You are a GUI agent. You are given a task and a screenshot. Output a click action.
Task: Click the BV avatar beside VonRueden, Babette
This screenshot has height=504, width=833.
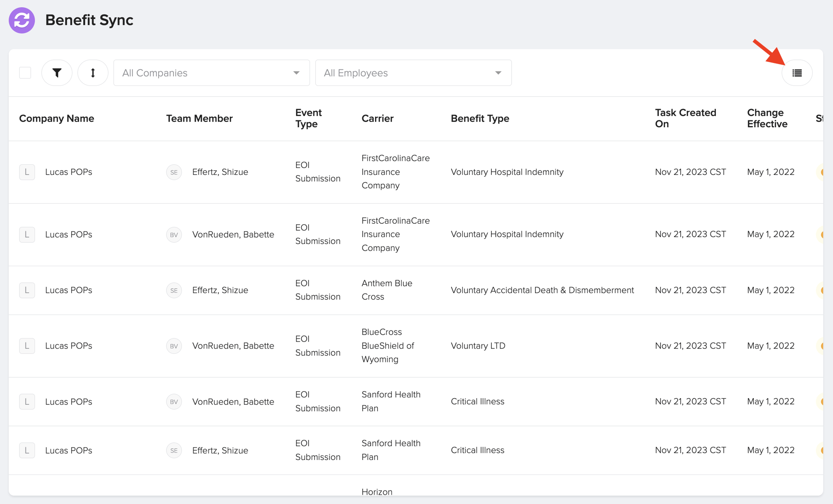(x=174, y=234)
